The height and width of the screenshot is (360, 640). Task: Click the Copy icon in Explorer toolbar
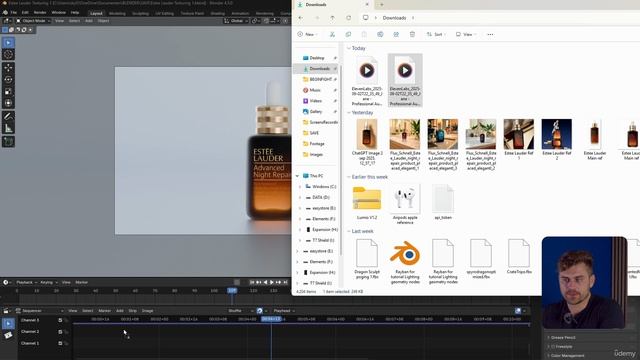348,34
